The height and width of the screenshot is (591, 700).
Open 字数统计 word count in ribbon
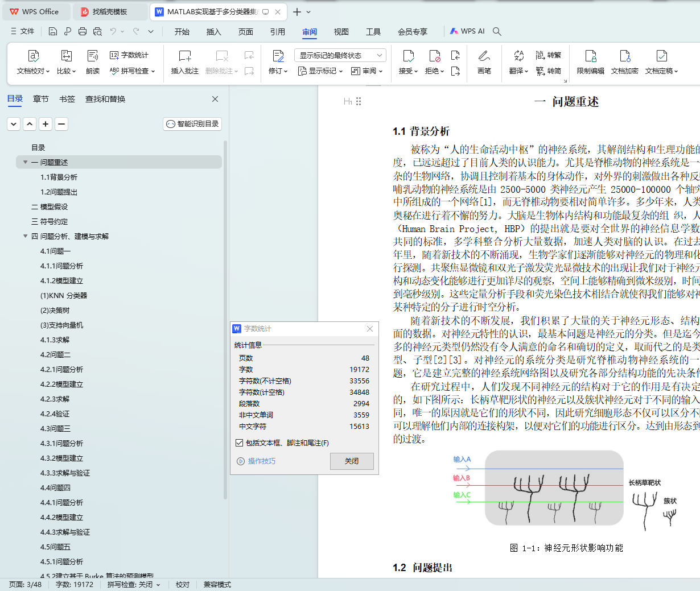point(129,55)
